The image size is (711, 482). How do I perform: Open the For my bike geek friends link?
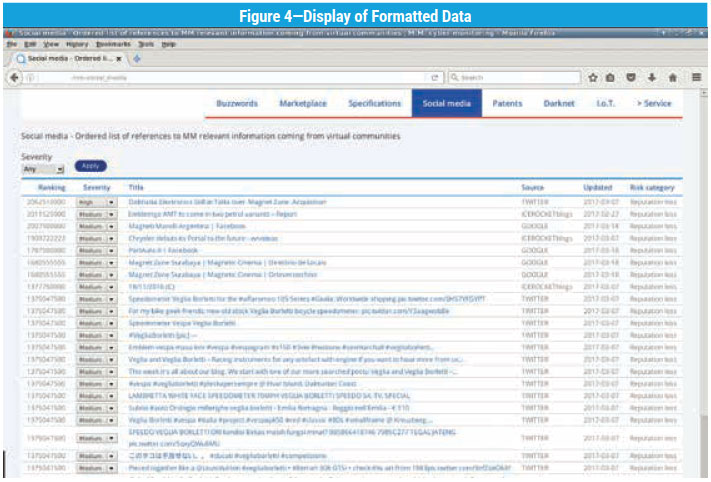[x=289, y=311]
